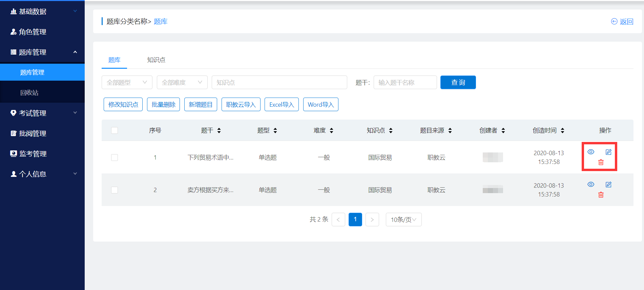
Task: Open the 题库管理 submenu item
Action: pos(42,72)
